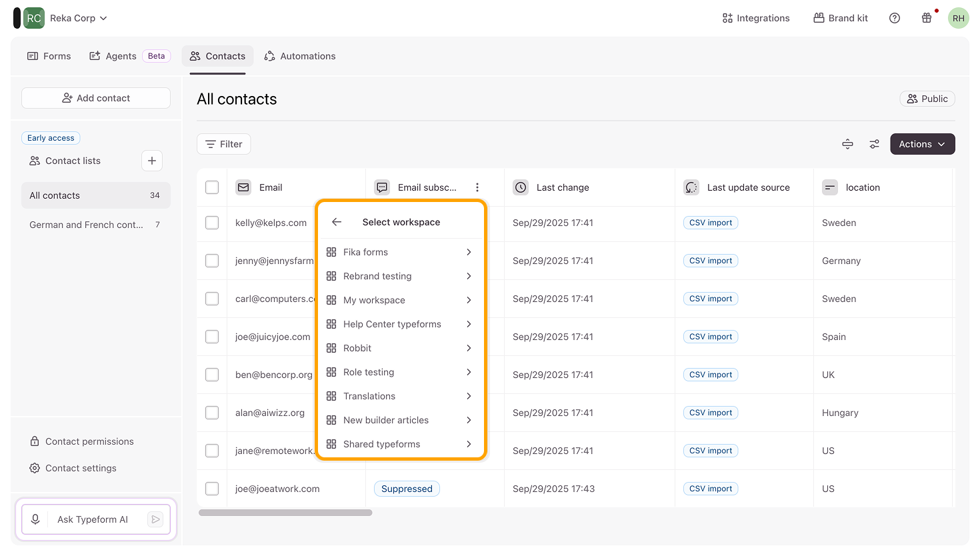The image size is (980, 556).
Task: Click the Last update source column icon
Action: click(691, 187)
